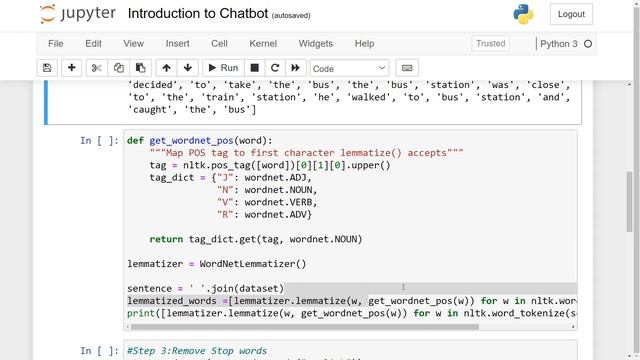Image resolution: width=640 pixels, height=360 pixels.
Task: Interrupt the kernel with stop icon
Action: [x=254, y=68]
